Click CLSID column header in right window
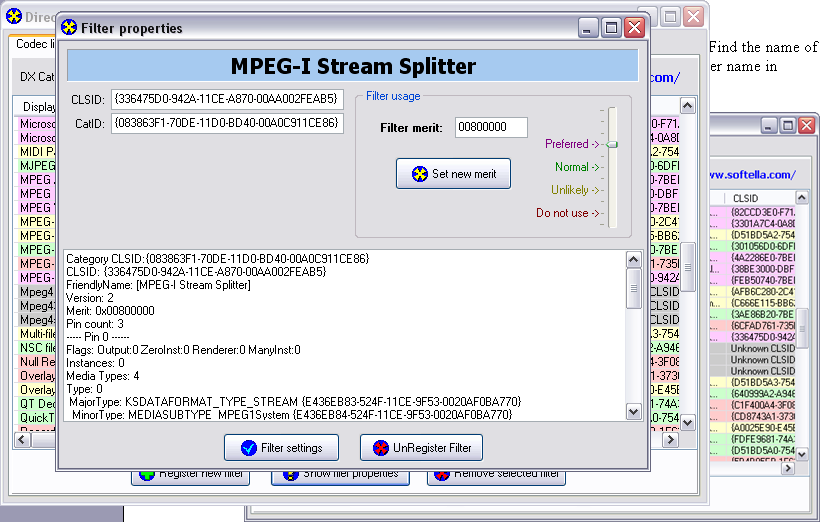 pyautogui.click(x=760, y=198)
